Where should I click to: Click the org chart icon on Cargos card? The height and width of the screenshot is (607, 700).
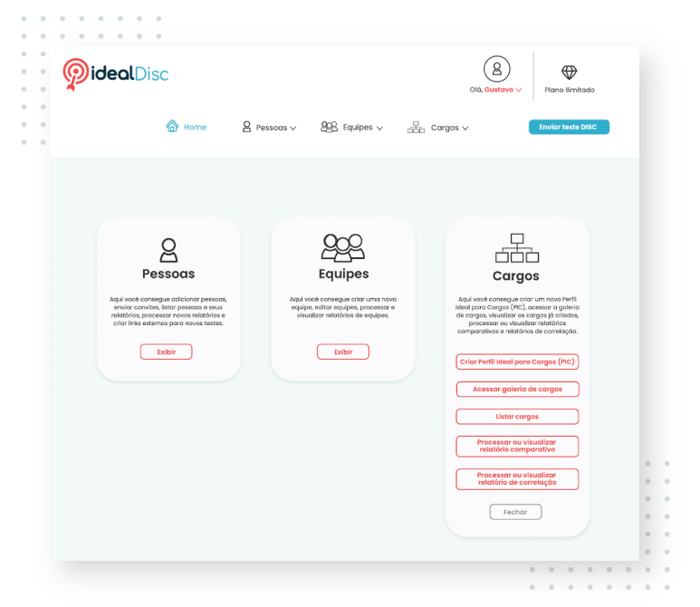[x=517, y=248]
